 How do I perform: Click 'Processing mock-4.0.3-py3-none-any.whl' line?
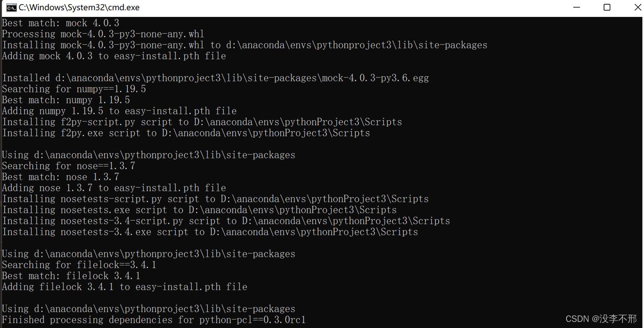point(102,33)
